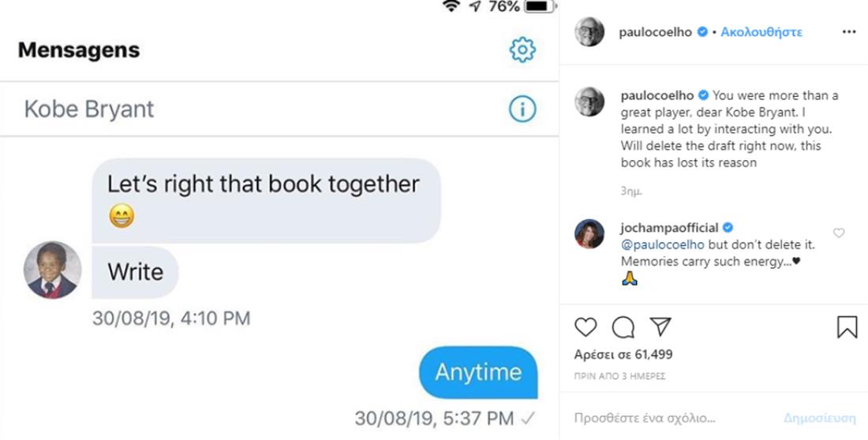Click the ΠΡΙΝ ΑΠΟ 3 ΗΜΕΡΕΣ post timestamp
Image resolution: width=868 pixels, height=440 pixels.
(x=619, y=376)
